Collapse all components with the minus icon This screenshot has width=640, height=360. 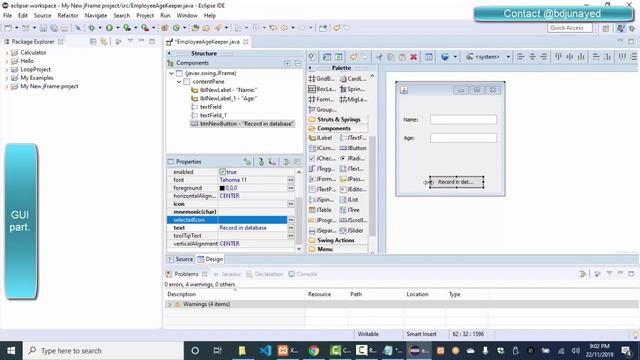[x=298, y=63]
